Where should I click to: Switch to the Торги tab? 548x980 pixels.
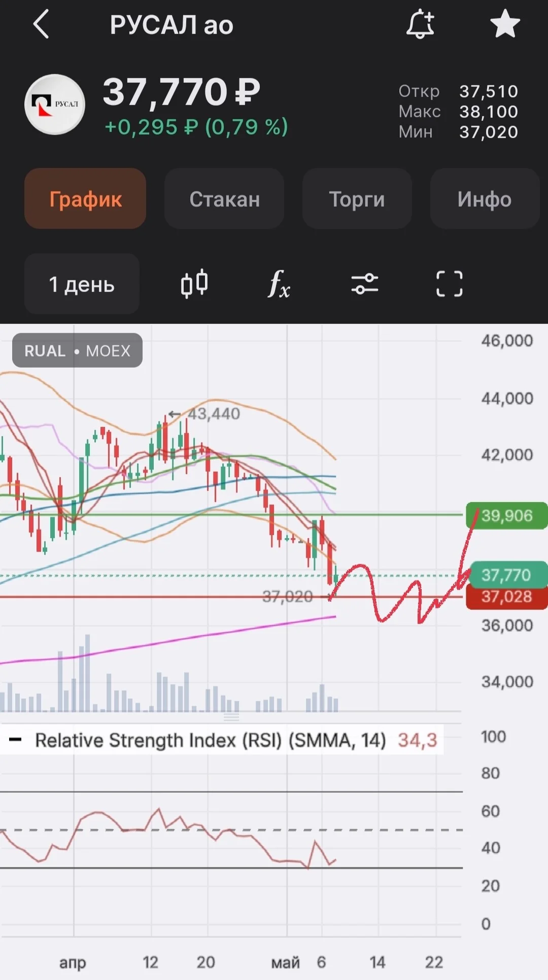coord(357,199)
